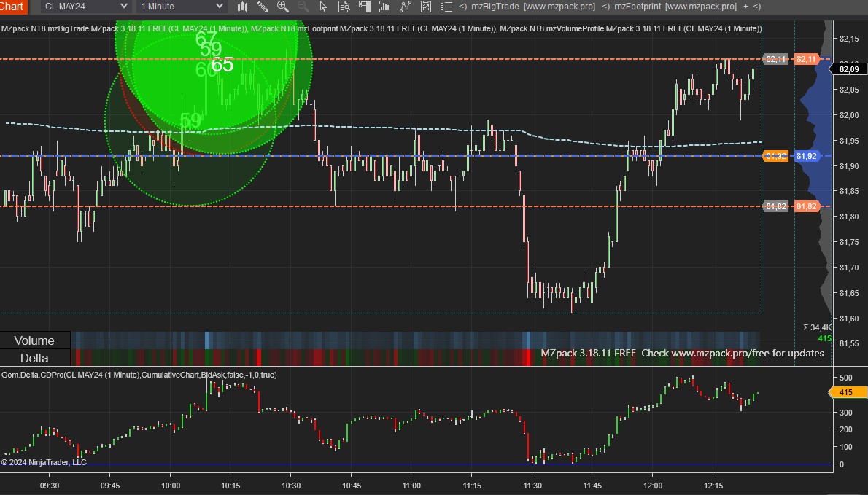Open the Strategies line-nodes icon
The image size is (868, 495).
[406, 7]
